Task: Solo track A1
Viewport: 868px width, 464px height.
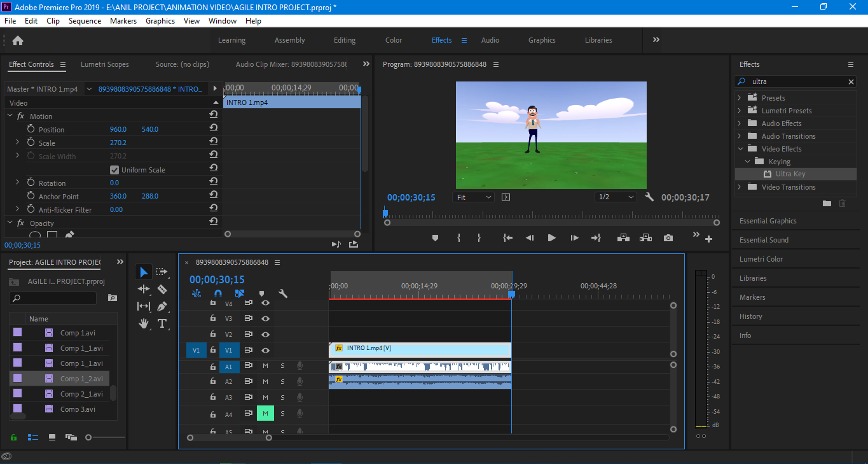Action: pos(282,366)
